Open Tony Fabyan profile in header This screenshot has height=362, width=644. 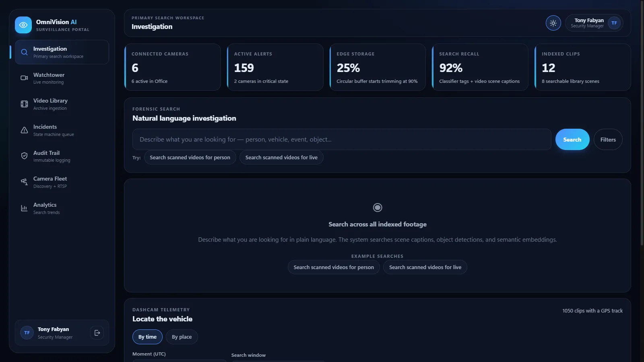point(594,23)
